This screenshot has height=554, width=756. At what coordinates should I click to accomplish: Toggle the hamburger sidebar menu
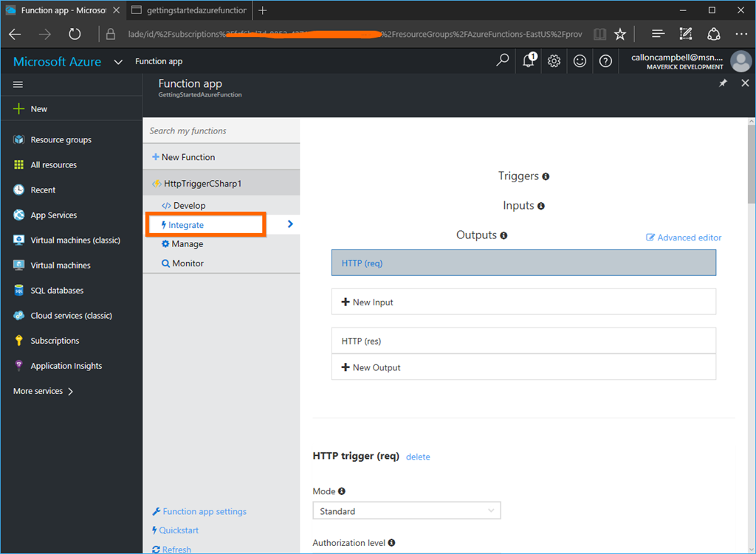pyautogui.click(x=18, y=85)
